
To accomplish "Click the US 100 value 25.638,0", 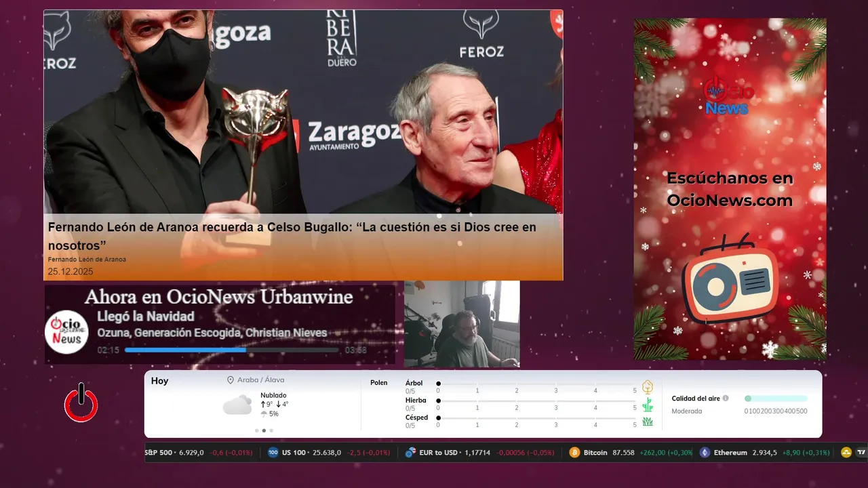I will (x=327, y=452).
